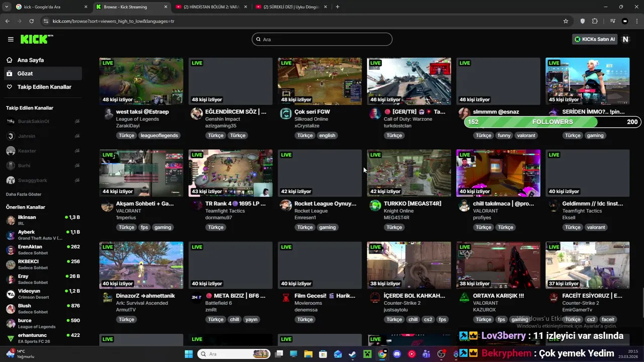The width and height of the screenshot is (644, 362).
Task: Open the hamburger sidebar menu
Action: pyautogui.click(x=11, y=39)
